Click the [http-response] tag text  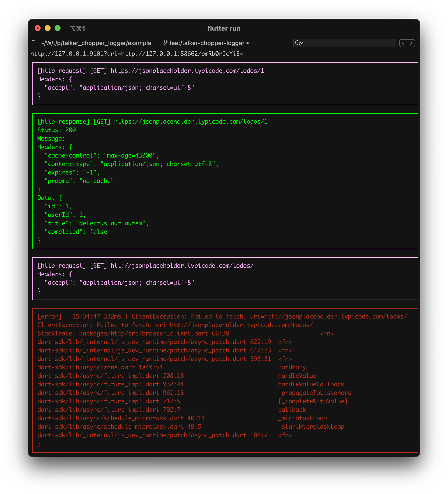pyautogui.click(x=63, y=122)
